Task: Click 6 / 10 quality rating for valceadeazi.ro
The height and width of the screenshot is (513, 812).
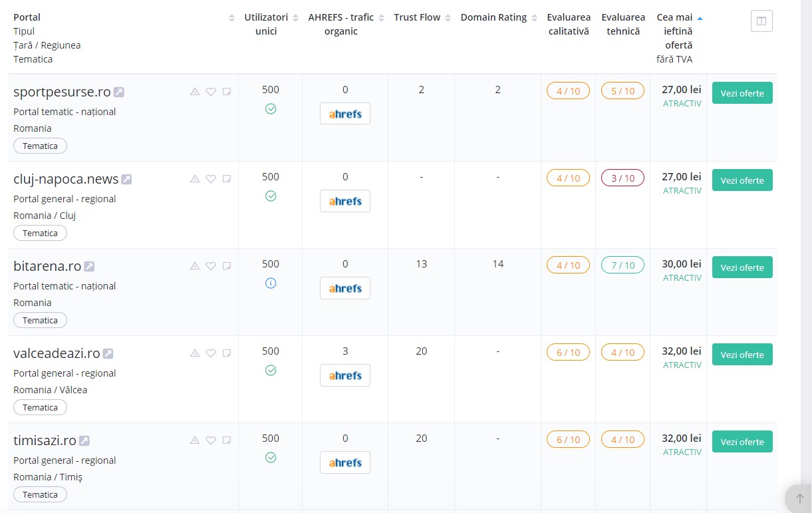Action: 568,352
